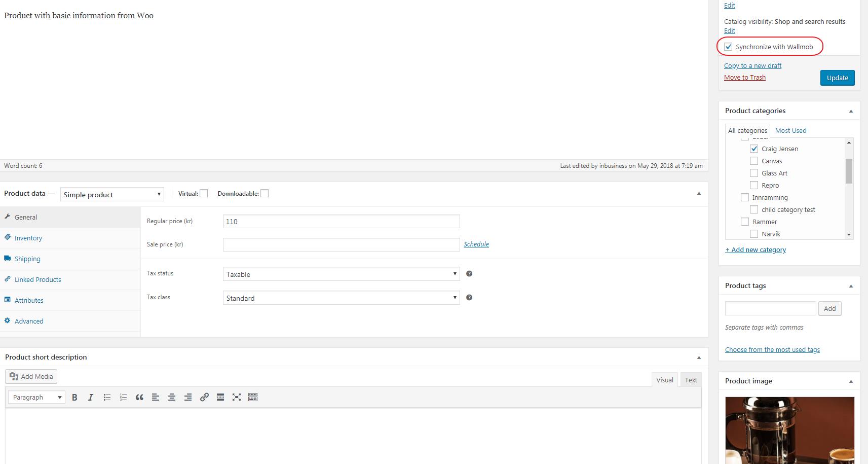Toggle the Virtual product checkbox
The image size is (868, 464).
tap(204, 193)
